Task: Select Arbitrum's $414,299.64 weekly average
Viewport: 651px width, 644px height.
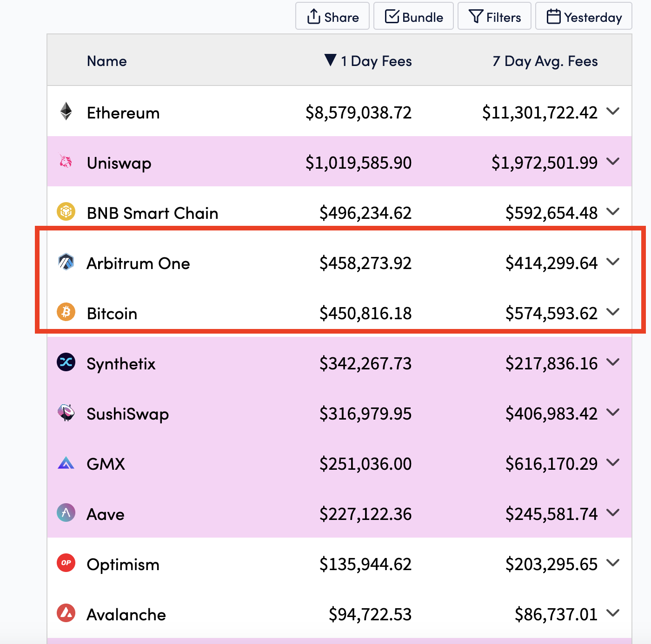Action: coord(551,263)
